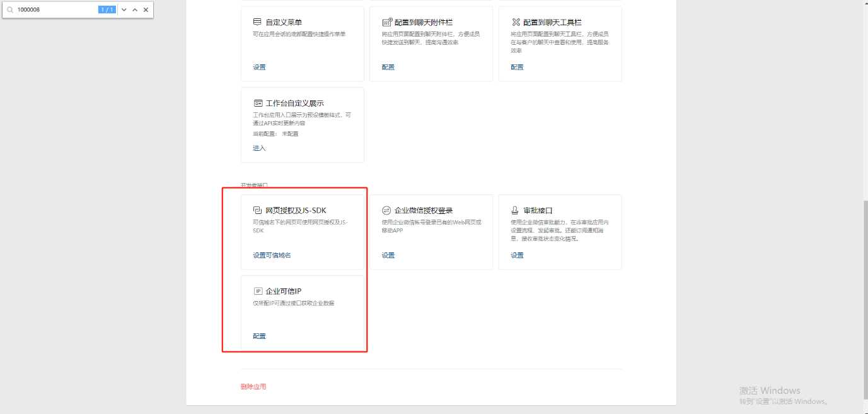The image size is (868, 414).
Task: Open 配置 under 配置到聊天附件栏
Action: pos(388,67)
